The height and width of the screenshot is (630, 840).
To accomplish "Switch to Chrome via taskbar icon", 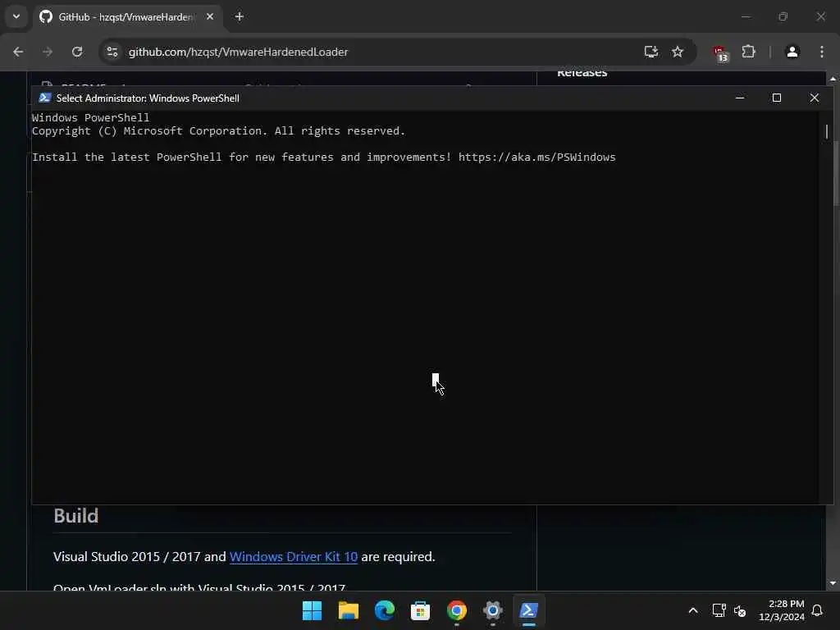I will 456,610.
